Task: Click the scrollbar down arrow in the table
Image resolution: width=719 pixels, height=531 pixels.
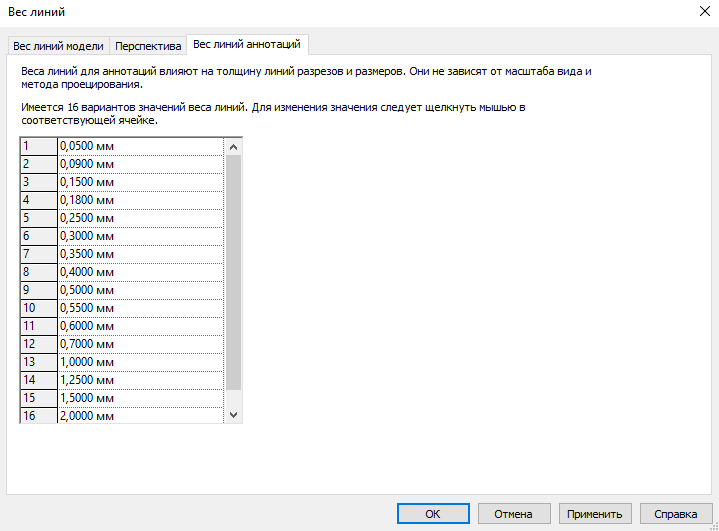Action: tap(234, 414)
